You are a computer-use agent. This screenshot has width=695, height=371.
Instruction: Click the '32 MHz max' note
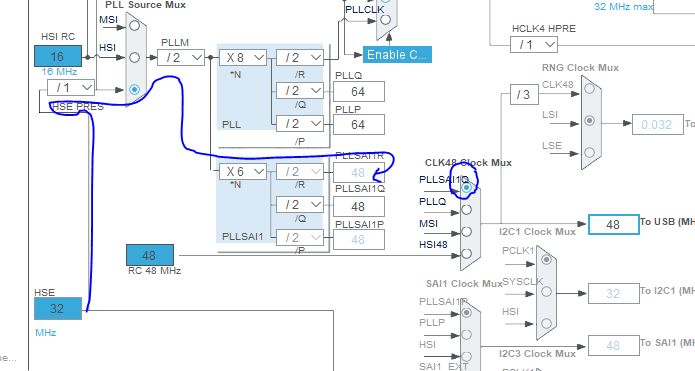pos(623,7)
